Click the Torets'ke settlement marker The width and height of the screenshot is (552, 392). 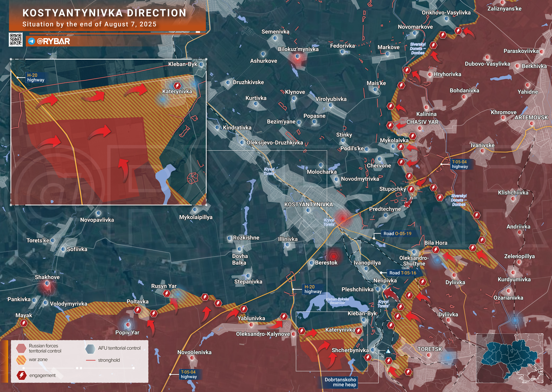(x=53, y=240)
